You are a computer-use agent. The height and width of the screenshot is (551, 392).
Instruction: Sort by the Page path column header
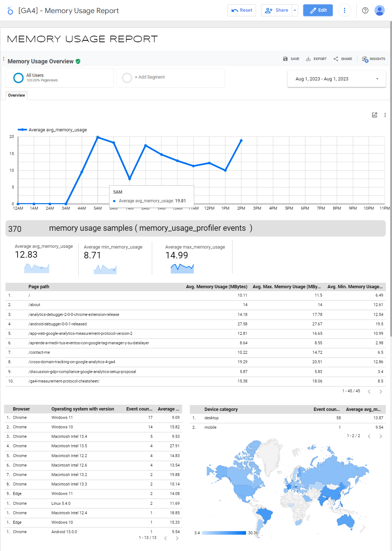(x=39, y=287)
